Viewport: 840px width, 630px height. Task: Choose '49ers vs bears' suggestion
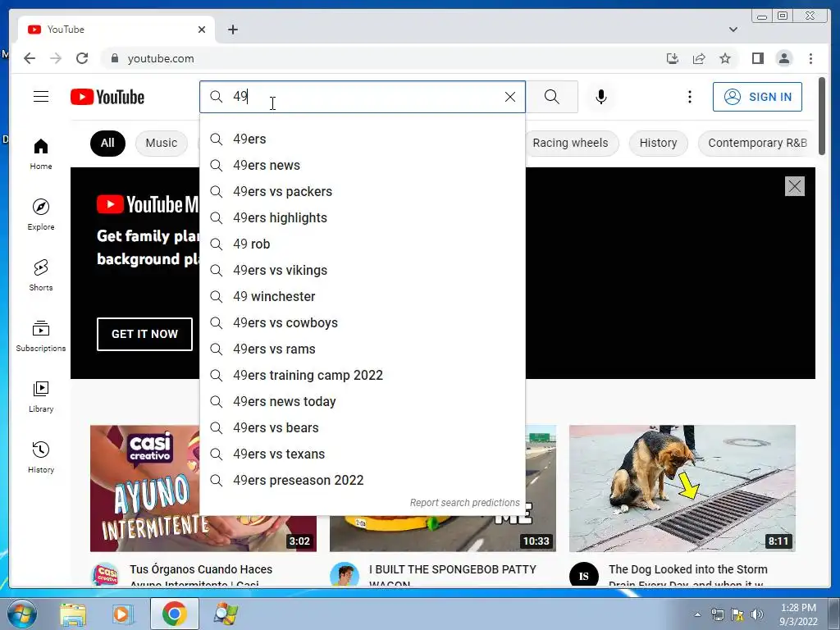(362, 428)
